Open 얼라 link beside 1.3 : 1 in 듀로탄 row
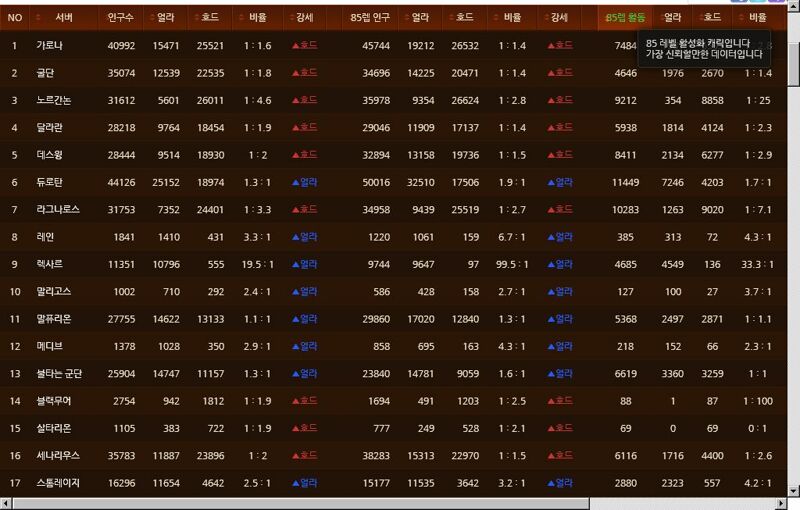Viewport: 800px width, 510px height. (305, 182)
